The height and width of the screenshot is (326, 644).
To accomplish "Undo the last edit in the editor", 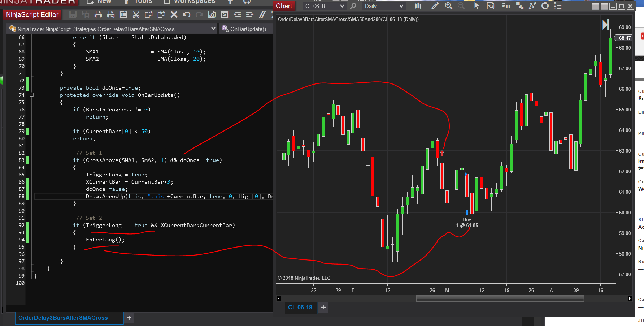I will 187,14.
